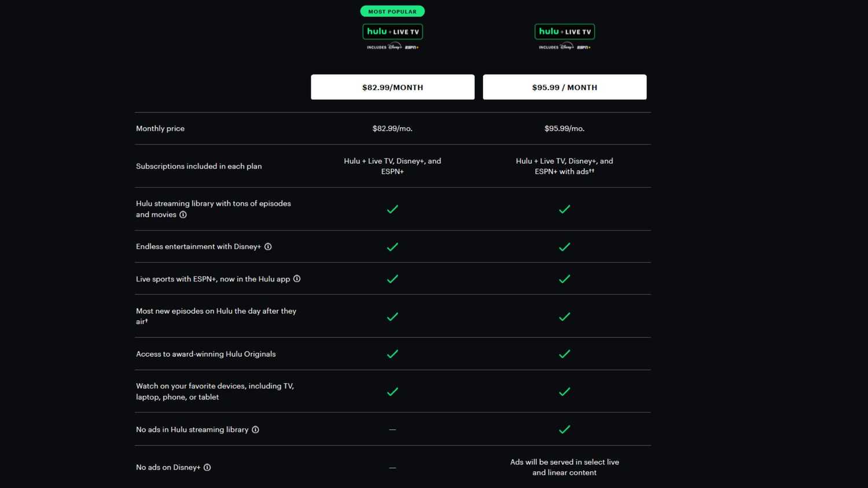This screenshot has height=488, width=868.
Task: Click the green checkmark for Hulu Originals access
Action: coord(392,354)
